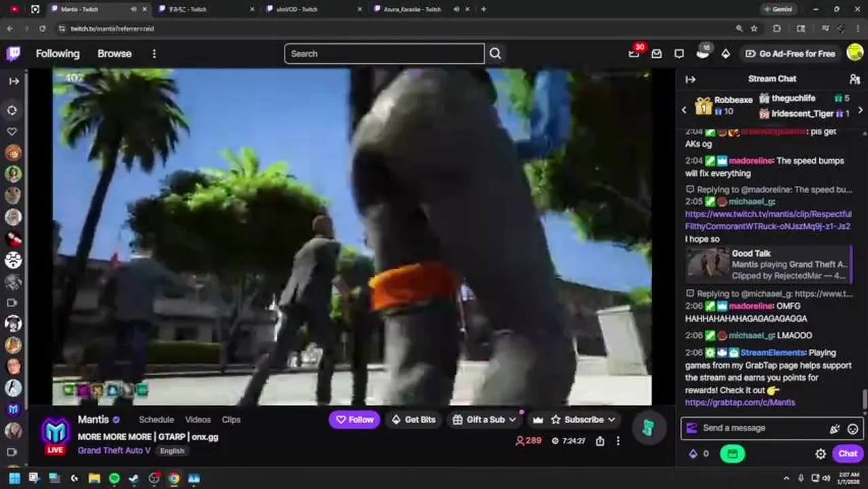The width and height of the screenshot is (868, 489).
Task: Mute the Mantis tab audio icon
Action: (133, 10)
